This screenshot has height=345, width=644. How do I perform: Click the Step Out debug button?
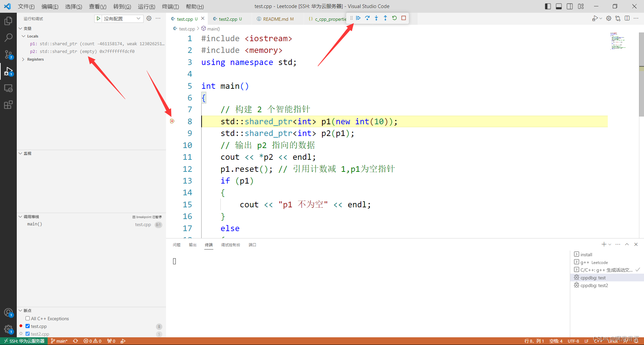pyautogui.click(x=385, y=18)
